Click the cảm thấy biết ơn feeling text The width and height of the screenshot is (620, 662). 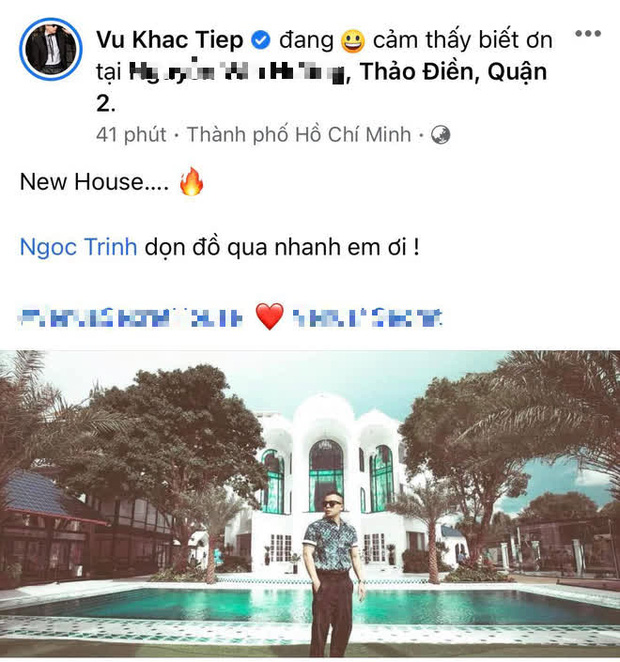(x=463, y=41)
